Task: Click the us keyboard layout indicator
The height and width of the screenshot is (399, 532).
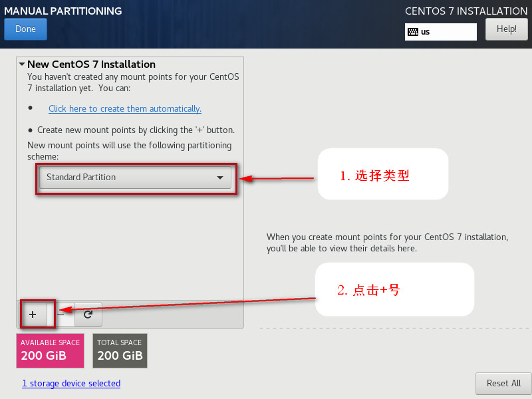Action: (440, 32)
